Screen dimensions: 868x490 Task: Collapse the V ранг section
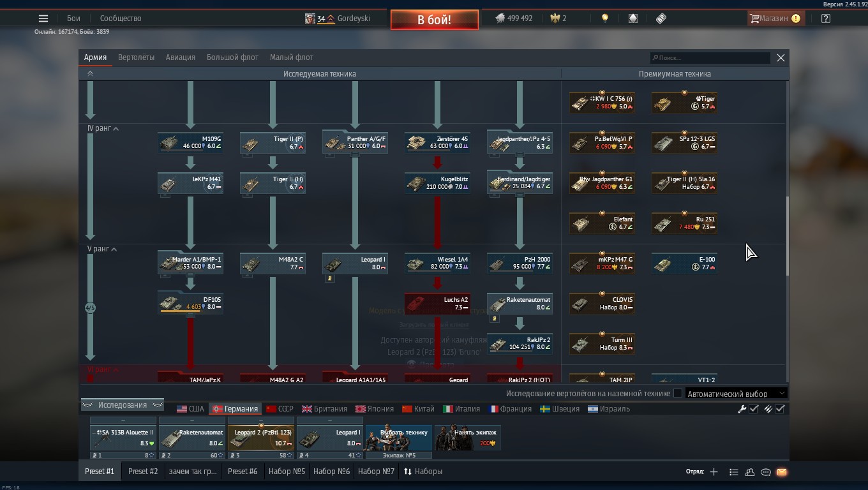102,249
